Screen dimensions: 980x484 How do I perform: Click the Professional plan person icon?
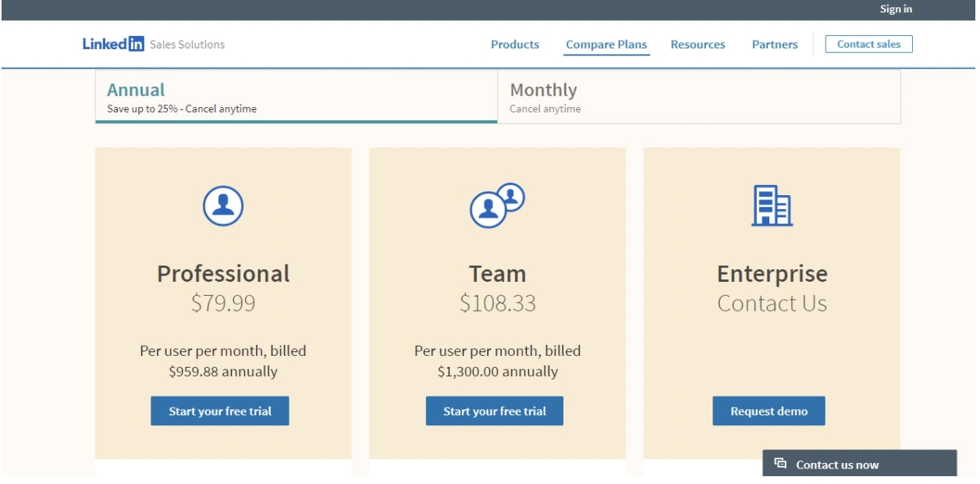point(223,205)
